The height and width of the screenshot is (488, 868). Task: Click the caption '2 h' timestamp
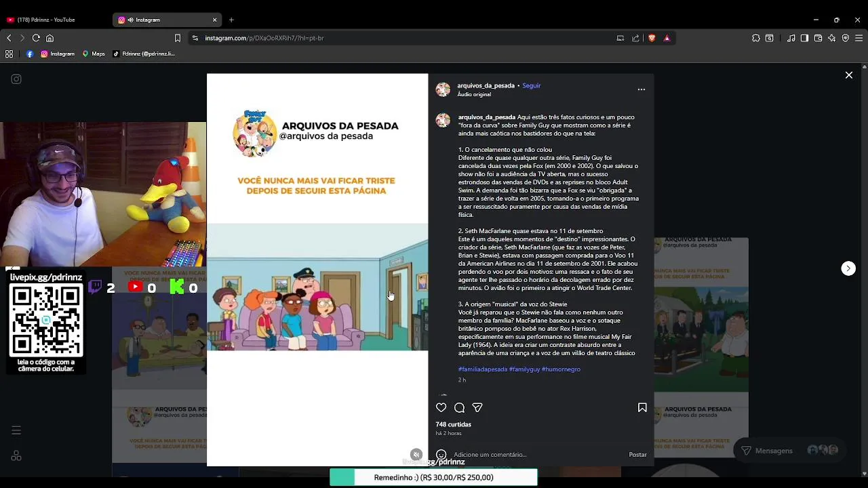click(x=462, y=380)
